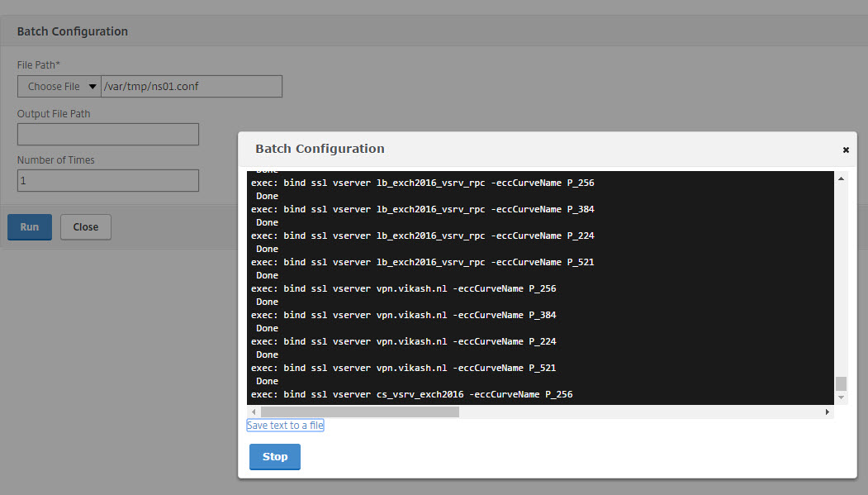Click the horizontal scrollbar left arrow
The image size is (868, 495).
click(x=254, y=412)
